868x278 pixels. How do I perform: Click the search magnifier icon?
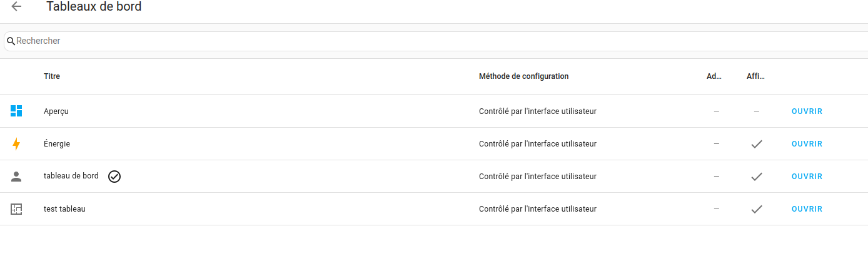point(11,41)
